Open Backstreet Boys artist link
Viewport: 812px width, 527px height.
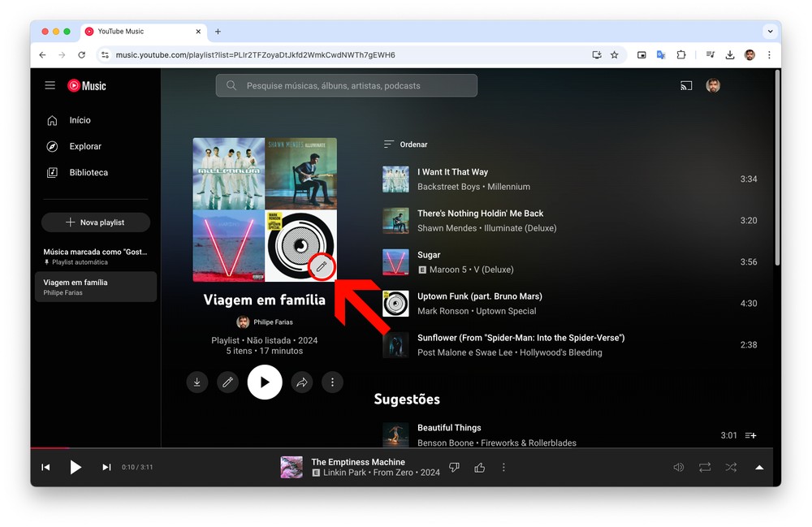[448, 187]
